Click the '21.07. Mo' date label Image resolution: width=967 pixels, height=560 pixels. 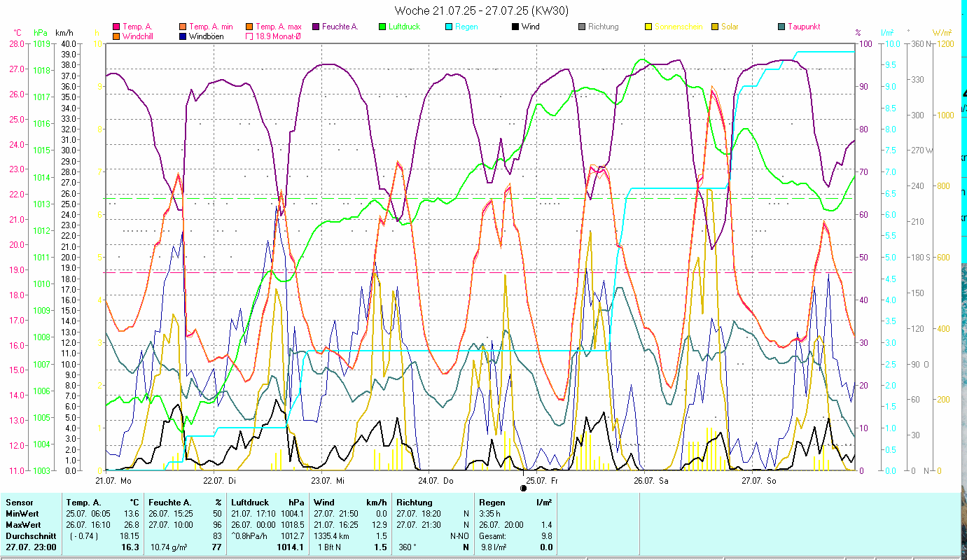[113, 481]
